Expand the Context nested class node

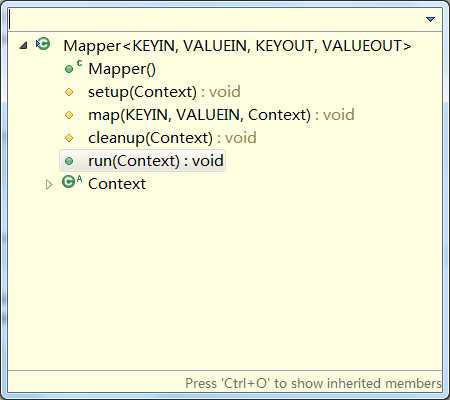[x=49, y=184]
